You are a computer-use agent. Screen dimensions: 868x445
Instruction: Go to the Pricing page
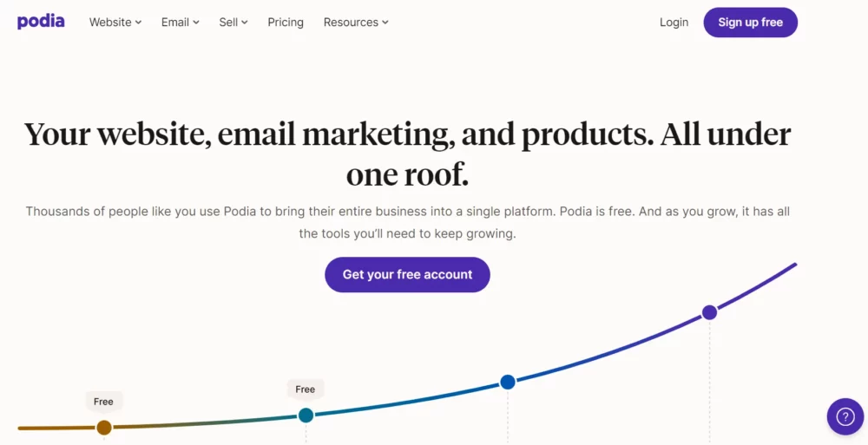click(286, 23)
